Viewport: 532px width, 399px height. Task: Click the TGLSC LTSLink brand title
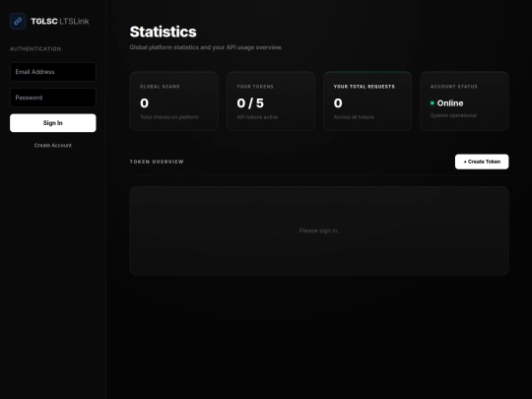point(60,22)
